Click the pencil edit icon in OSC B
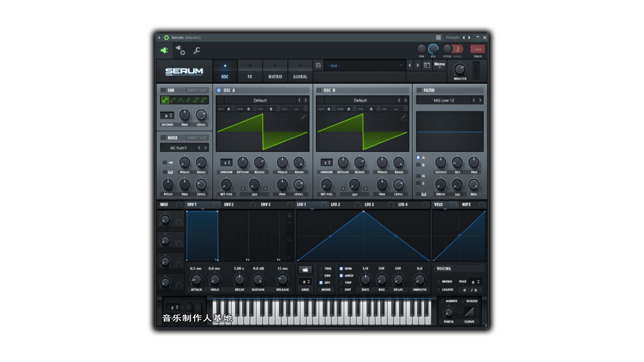 click(x=404, y=117)
